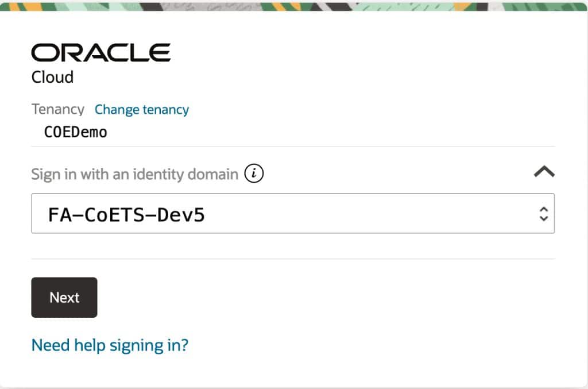Click the upward arrow of the domain selector
The width and height of the screenshot is (588, 389).
pyautogui.click(x=543, y=209)
